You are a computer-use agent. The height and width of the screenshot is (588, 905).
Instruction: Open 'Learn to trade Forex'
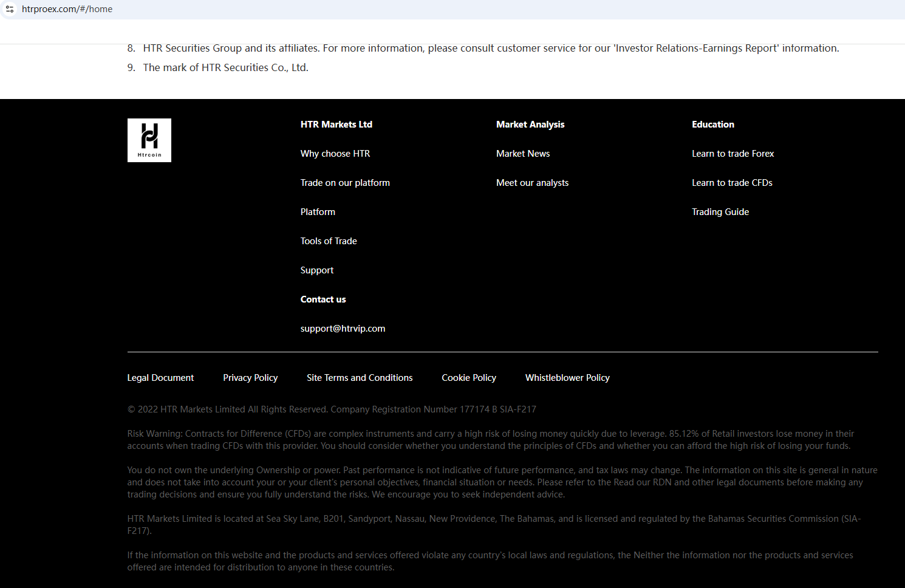coord(733,154)
